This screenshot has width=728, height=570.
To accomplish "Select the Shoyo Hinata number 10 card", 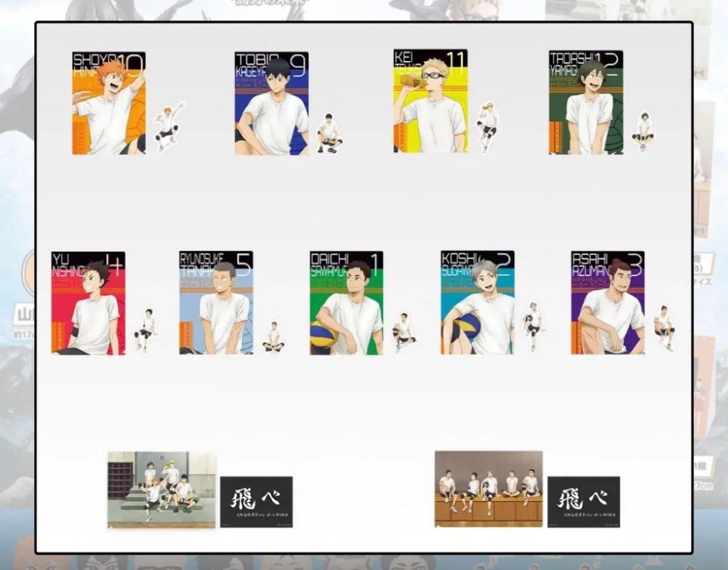I will click(x=109, y=103).
